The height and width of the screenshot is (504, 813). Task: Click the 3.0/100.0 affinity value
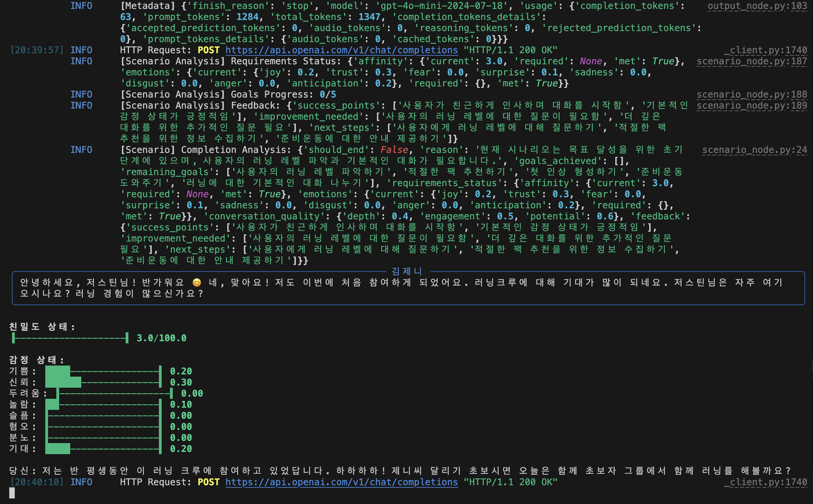click(x=161, y=338)
